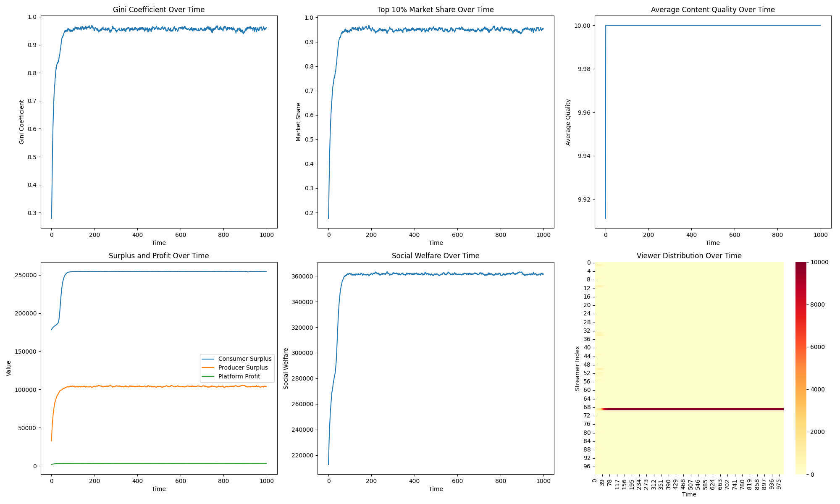Click the Producer Surplus legend entry
Image resolution: width=840 pixels, height=504 pixels.
point(243,367)
